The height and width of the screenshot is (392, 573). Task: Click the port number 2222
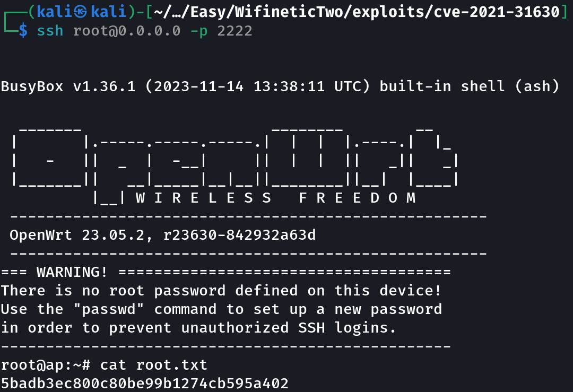coord(235,31)
